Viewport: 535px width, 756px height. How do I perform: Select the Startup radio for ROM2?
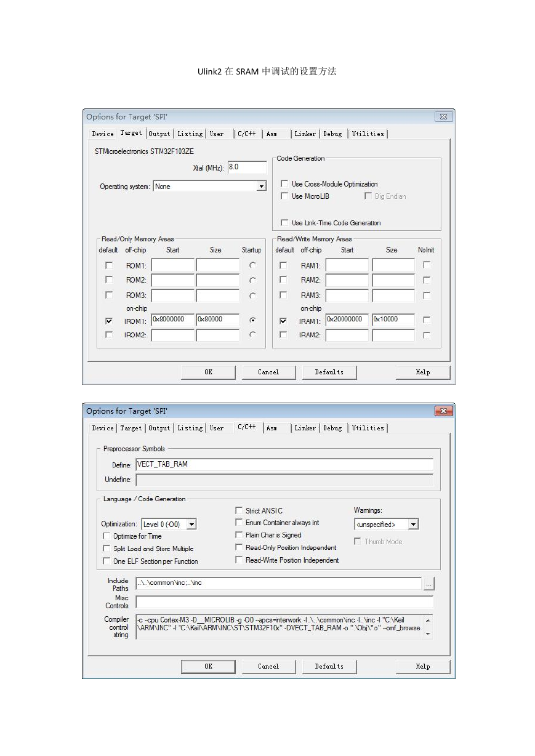point(252,280)
